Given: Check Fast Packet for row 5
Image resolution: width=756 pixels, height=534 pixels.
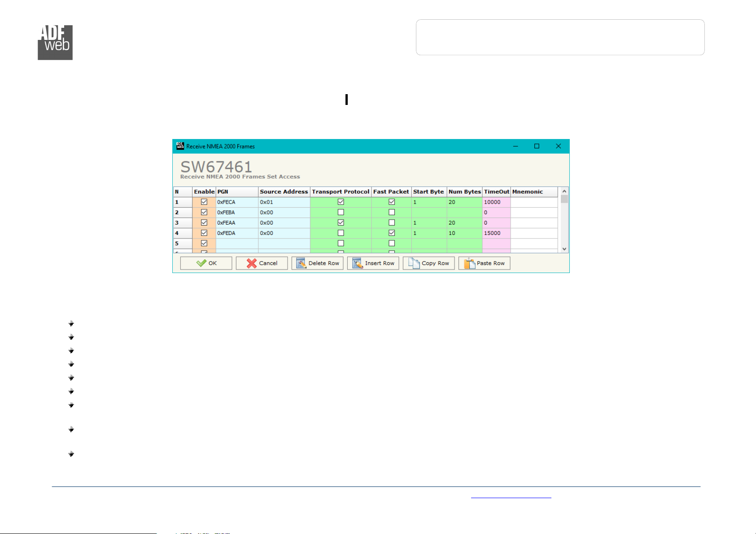Looking at the screenshot, I should pyautogui.click(x=392, y=243).
